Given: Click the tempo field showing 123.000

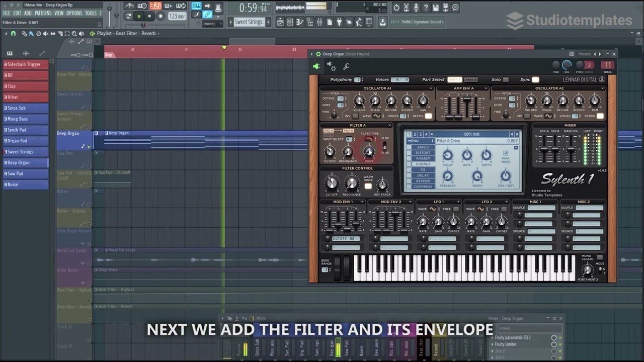Looking at the screenshot, I should pyautogui.click(x=176, y=16).
